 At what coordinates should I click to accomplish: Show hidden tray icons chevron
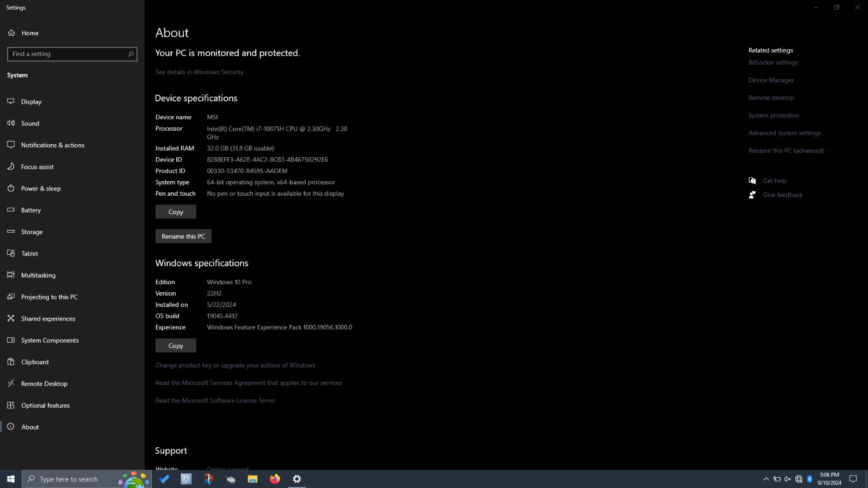[x=766, y=479]
